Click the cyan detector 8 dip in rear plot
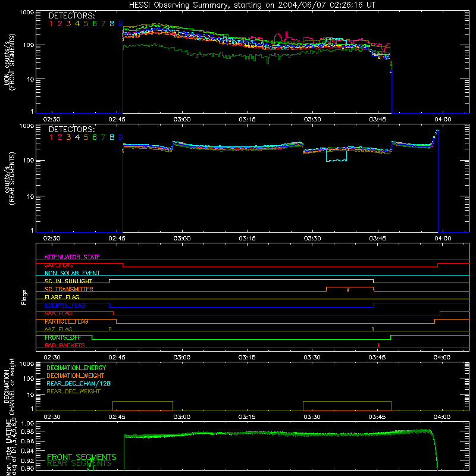The height and width of the screenshot is (476, 476). tap(336, 155)
